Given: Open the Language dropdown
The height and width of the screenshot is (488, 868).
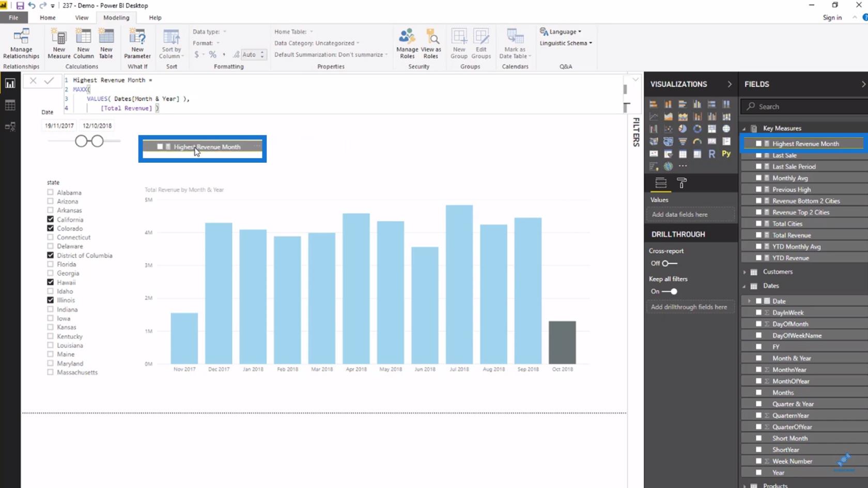Looking at the screenshot, I should pos(561,32).
